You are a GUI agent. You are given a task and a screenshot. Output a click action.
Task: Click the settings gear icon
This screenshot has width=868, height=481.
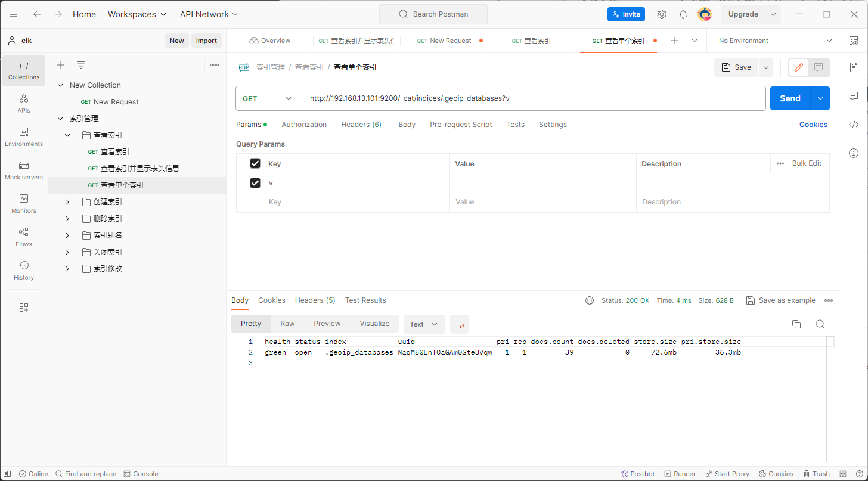(661, 14)
